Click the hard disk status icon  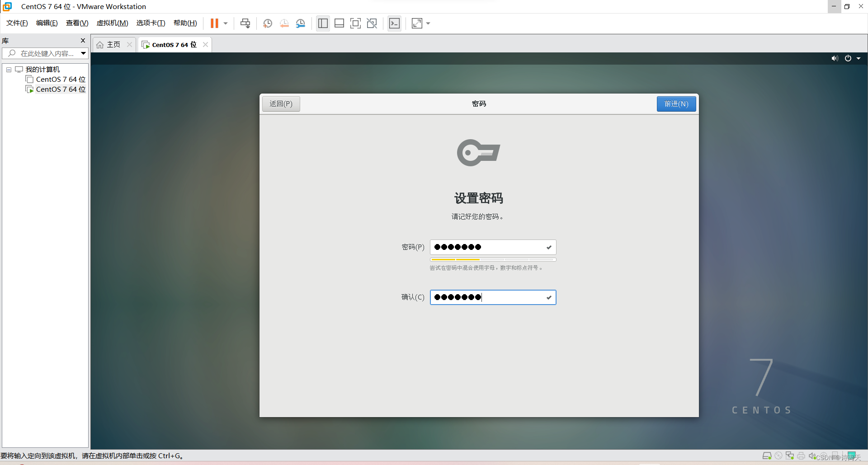[767, 456]
